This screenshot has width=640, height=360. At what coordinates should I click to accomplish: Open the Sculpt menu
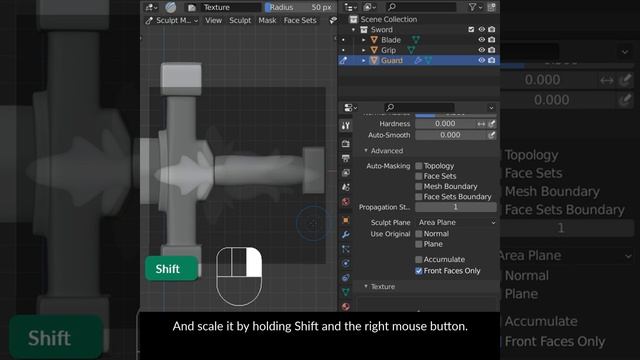pos(240,20)
